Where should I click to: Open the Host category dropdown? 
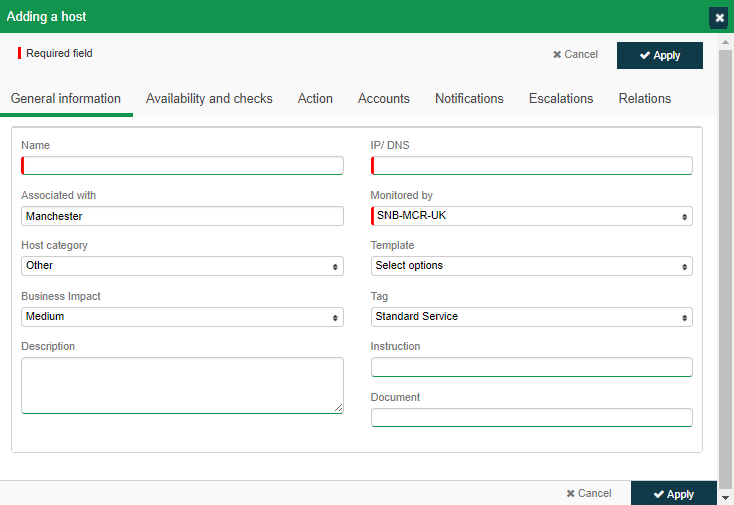[x=182, y=266]
